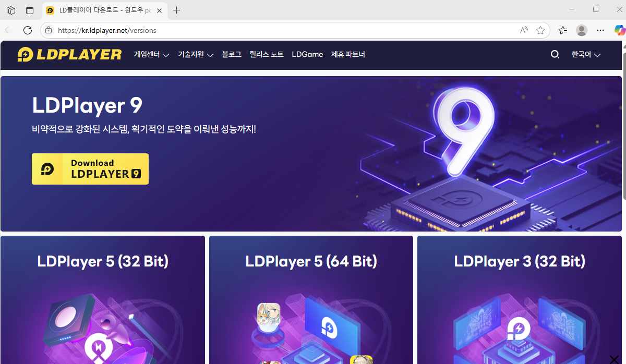The image size is (626, 364).
Task: Open the browser profile avatar icon
Action: click(582, 30)
